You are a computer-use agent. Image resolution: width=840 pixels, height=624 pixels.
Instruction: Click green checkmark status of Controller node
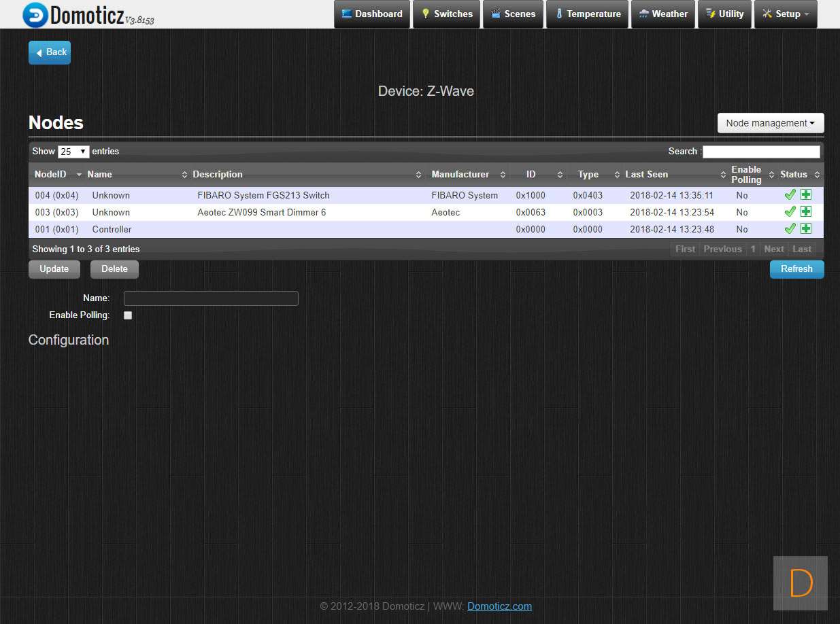pos(790,228)
